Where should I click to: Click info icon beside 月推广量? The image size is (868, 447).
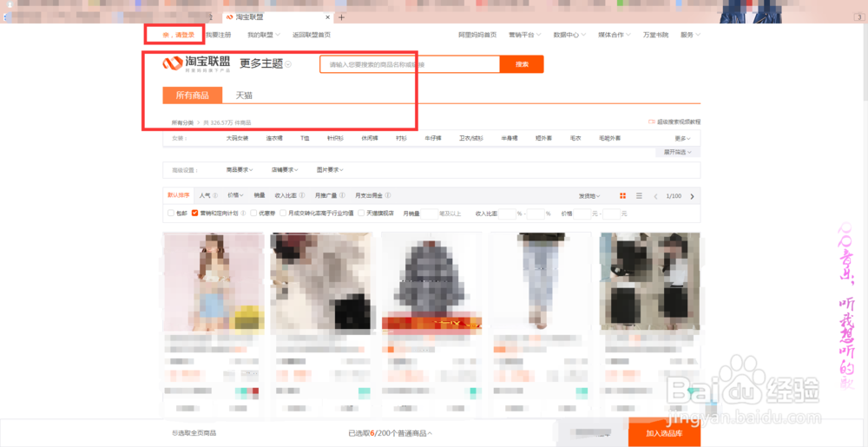click(342, 195)
